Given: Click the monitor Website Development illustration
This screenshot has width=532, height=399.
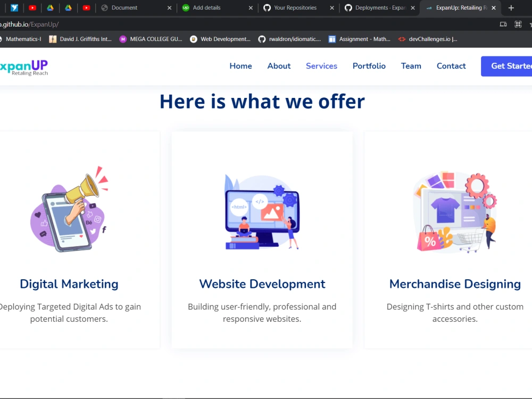Looking at the screenshot, I should pyautogui.click(x=262, y=212).
